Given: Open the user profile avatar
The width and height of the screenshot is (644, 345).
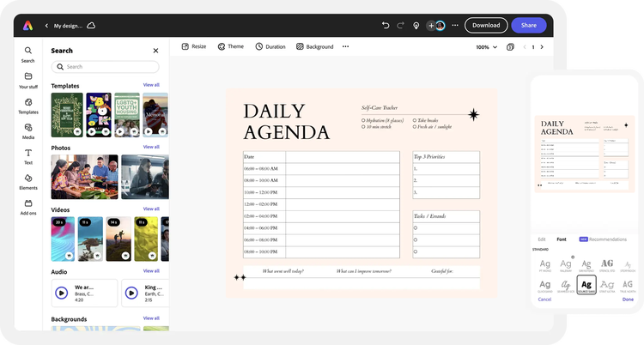Looking at the screenshot, I should pos(440,26).
